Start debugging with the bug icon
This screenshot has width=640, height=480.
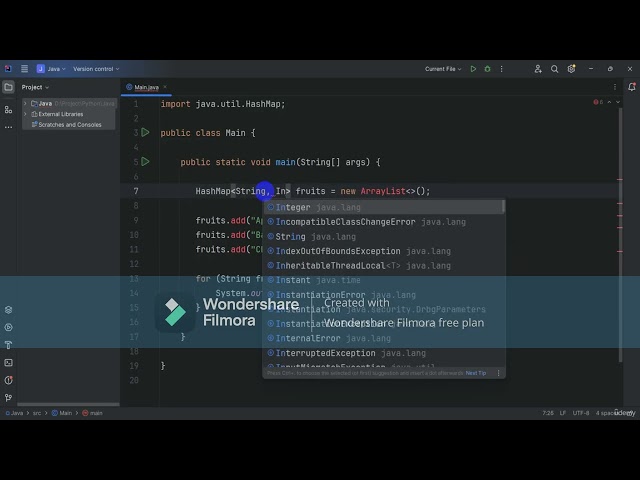(487, 69)
